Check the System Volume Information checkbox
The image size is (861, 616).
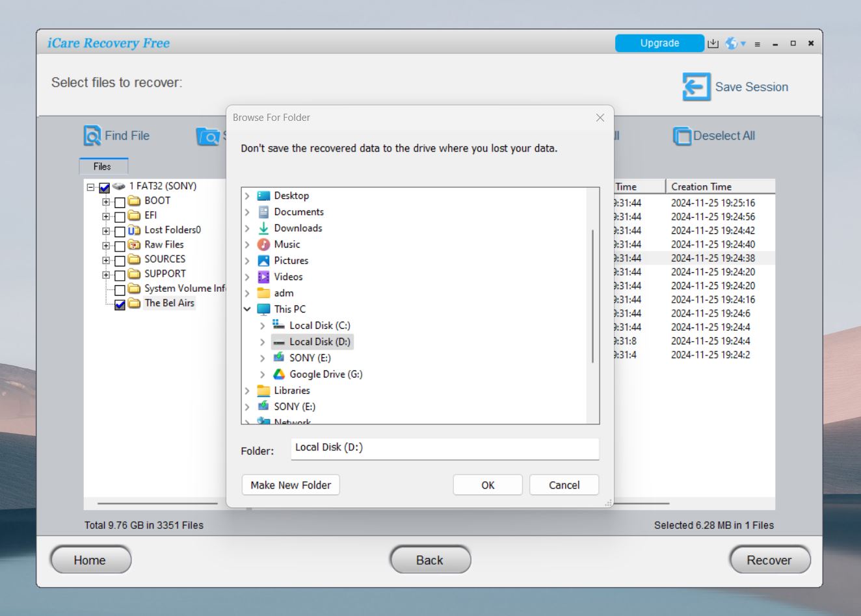(120, 290)
